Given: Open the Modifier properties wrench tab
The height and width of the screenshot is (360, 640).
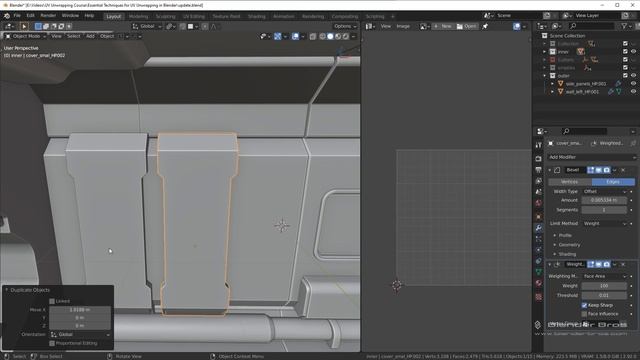Looking at the screenshot, I should [x=538, y=228].
